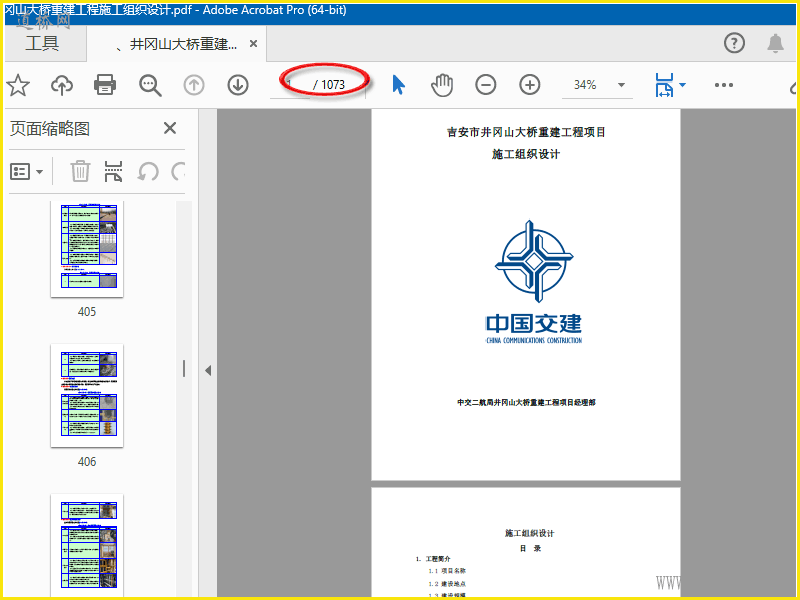
Task: Click the 1. 工程简介 contents entry
Action: pyautogui.click(x=433, y=559)
